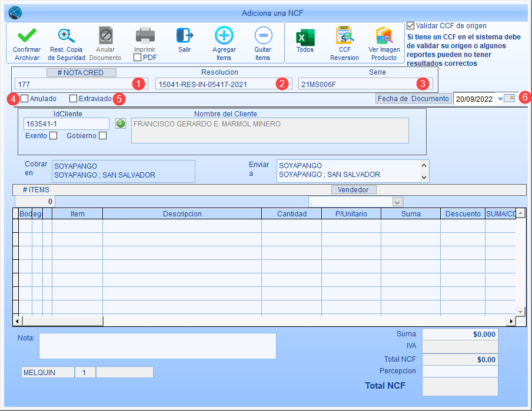Click the Quitar Items minus icon
Screen dimensions: 532x411
pyautogui.click(x=263, y=35)
